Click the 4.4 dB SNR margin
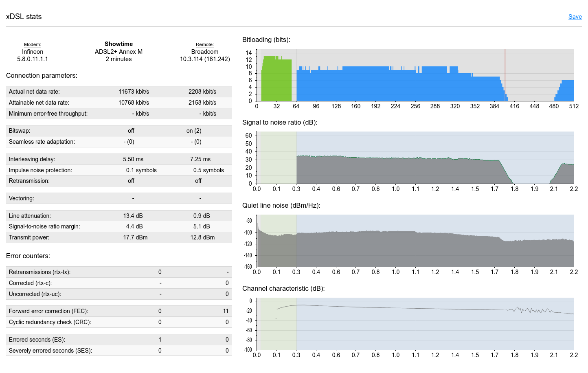 134,226
